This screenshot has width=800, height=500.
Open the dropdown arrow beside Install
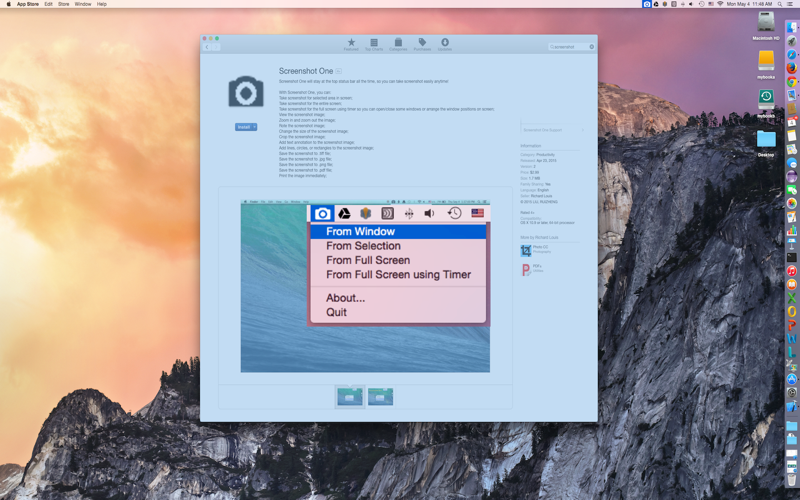coord(255,127)
